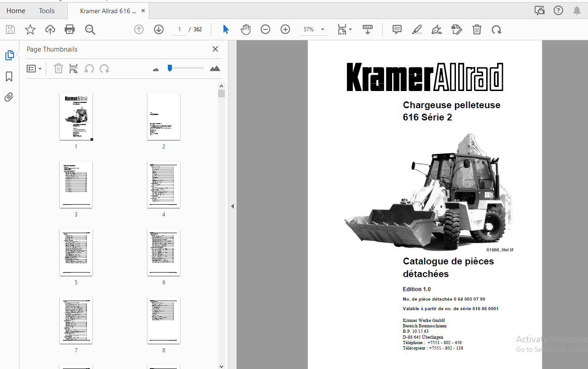Select the Highlight text tool
Screen dimensions: 588x369
pos(417,29)
